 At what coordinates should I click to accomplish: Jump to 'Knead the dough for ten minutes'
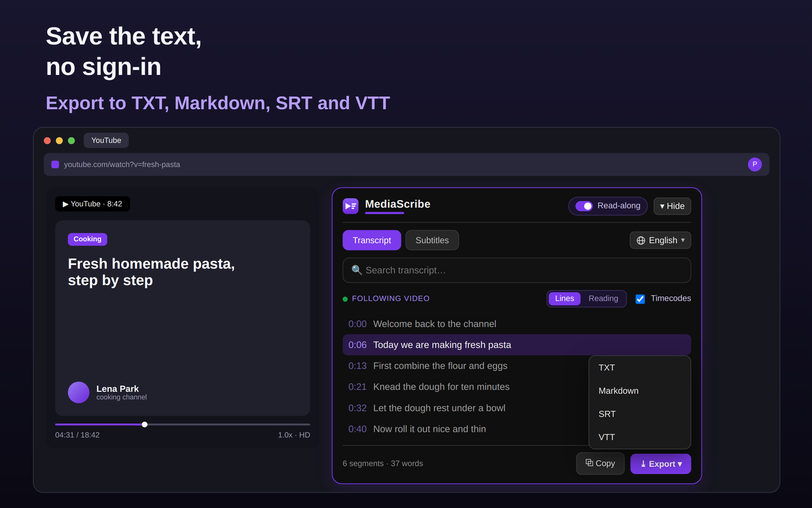point(442,387)
